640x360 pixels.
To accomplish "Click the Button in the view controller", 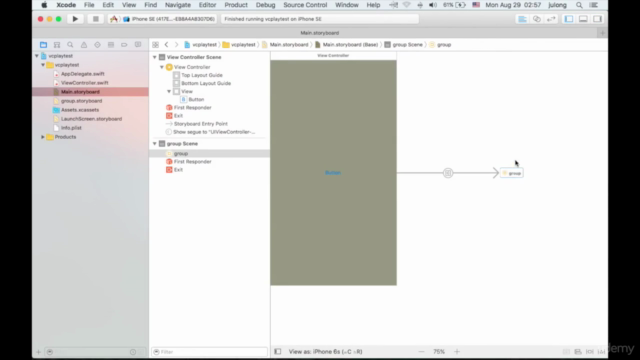I will pyautogui.click(x=333, y=173).
